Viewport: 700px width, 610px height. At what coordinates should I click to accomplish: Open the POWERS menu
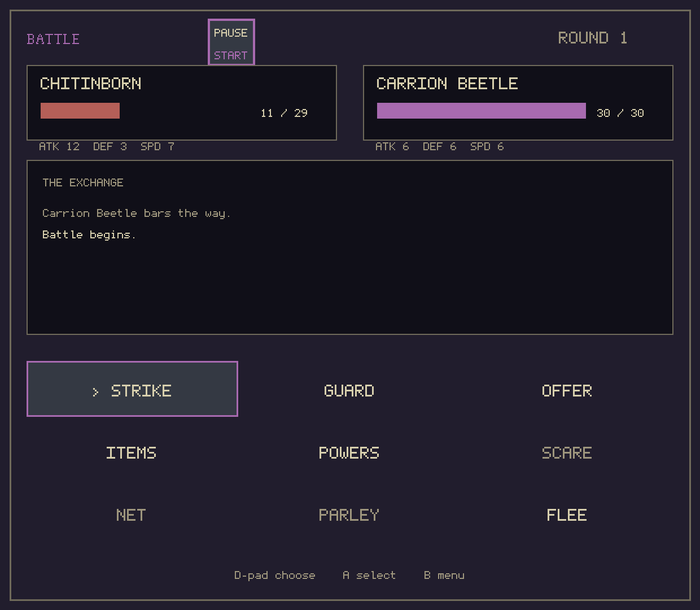click(349, 453)
